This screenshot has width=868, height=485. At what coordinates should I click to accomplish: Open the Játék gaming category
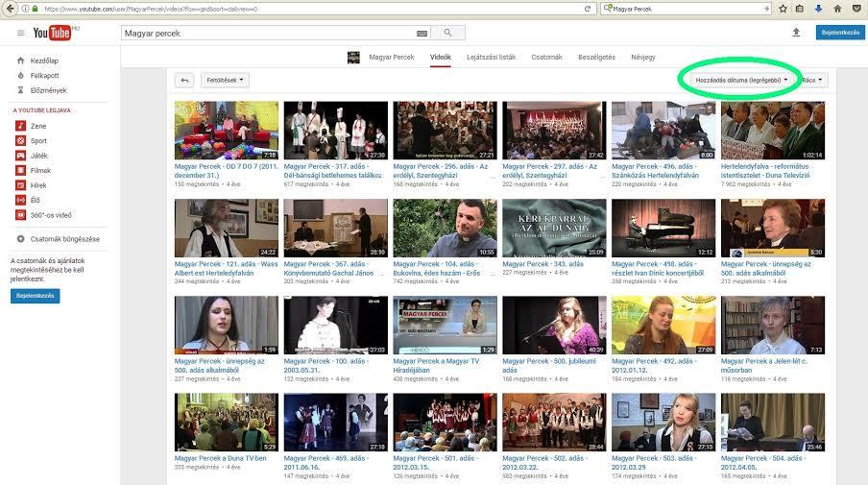click(38, 156)
